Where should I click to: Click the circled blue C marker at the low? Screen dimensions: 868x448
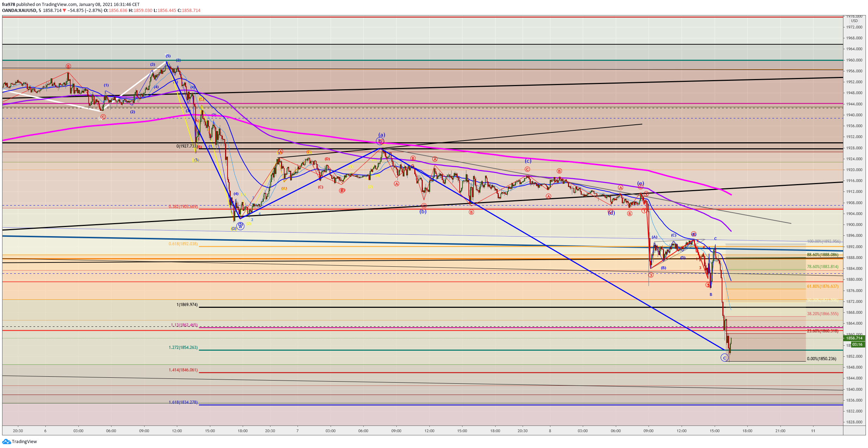(x=725, y=358)
